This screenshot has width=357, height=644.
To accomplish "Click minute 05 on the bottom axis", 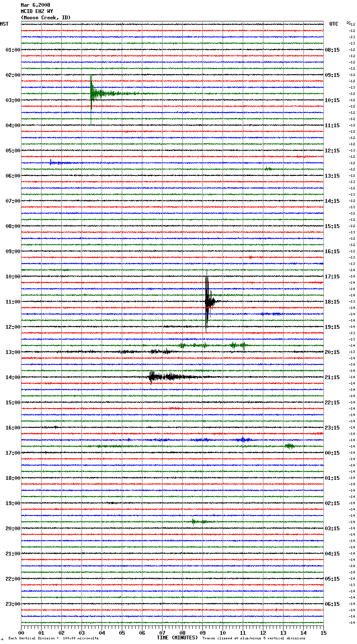I will tap(122, 633).
